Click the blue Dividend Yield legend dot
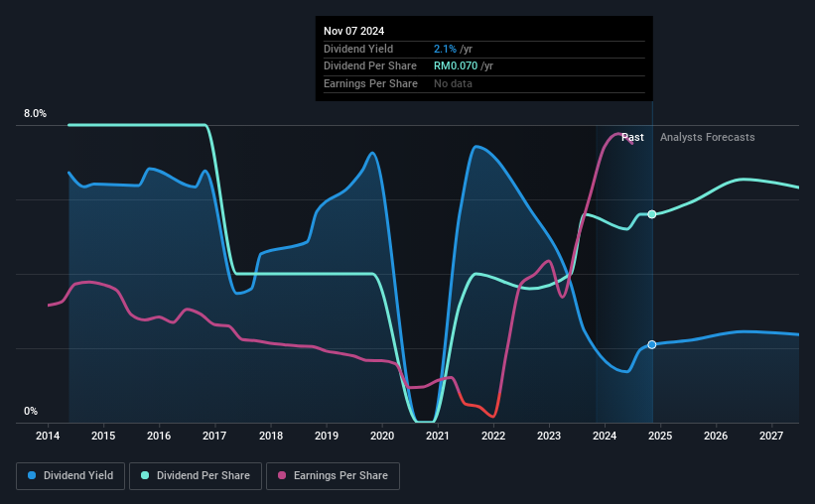 32,475
